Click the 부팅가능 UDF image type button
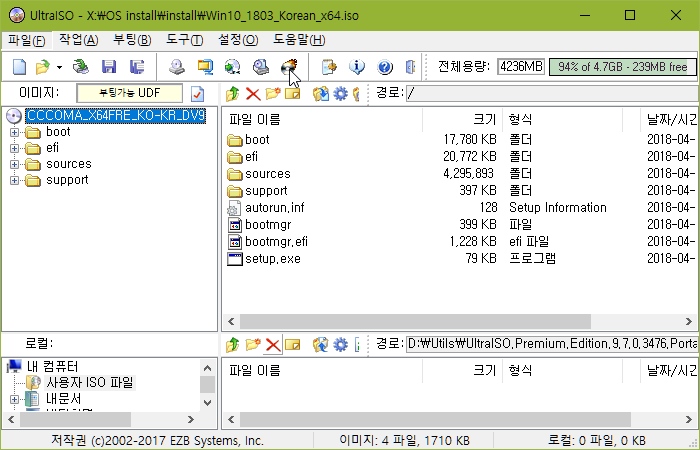Screen dimensions: 700x450 (129, 93)
